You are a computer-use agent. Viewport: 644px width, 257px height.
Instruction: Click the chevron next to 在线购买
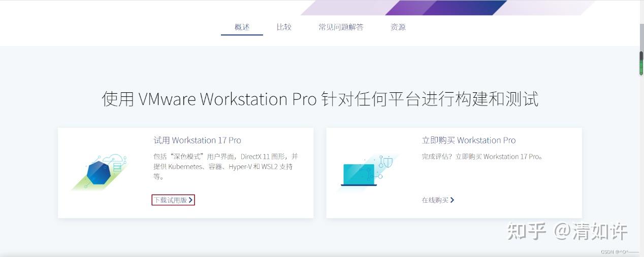click(452, 200)
